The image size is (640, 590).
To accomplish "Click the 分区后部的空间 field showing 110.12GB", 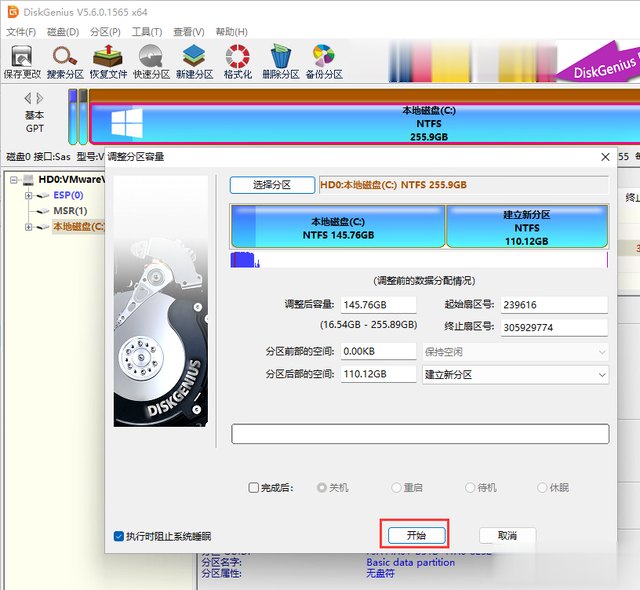I will pyautogui.click(x=378, y=374).
